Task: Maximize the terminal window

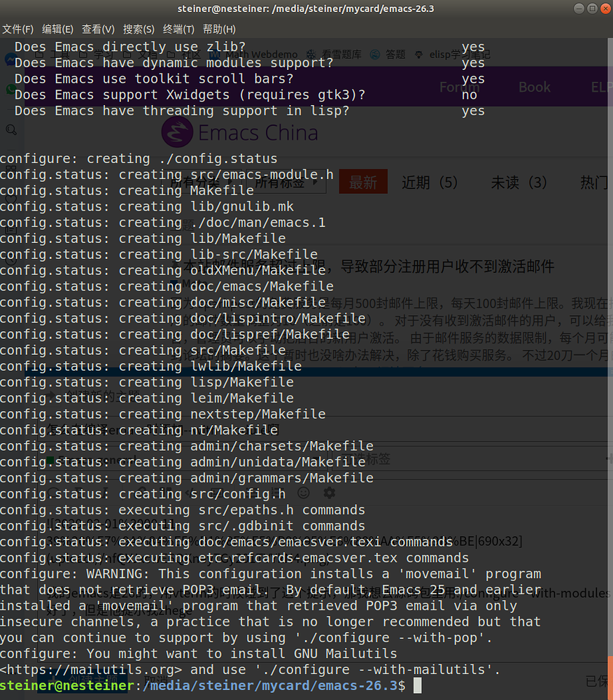Action: pos(592,8)
